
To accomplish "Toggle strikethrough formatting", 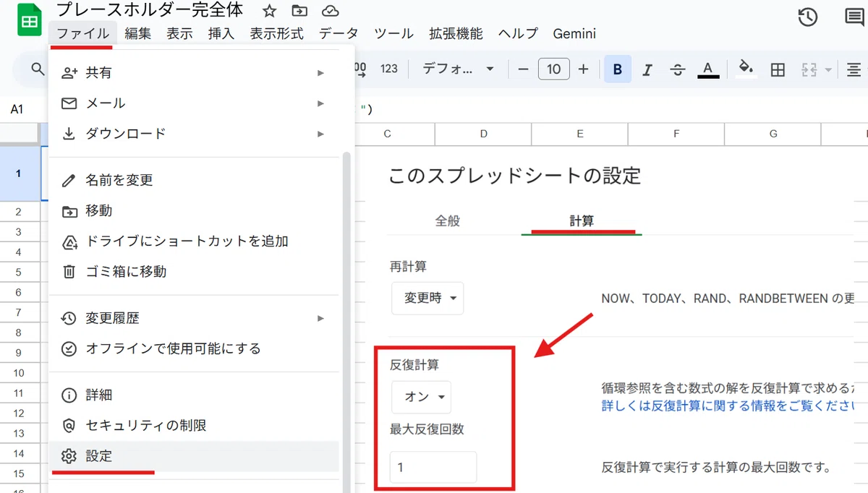I will point(678,69).
